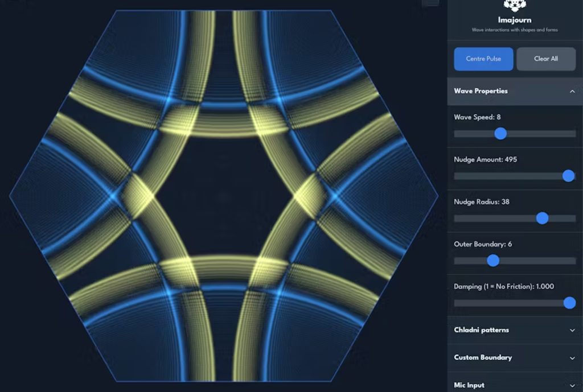Click the Mic Input chevron arrow
This screenshot has width=583, height=392.
coord(572,385)
